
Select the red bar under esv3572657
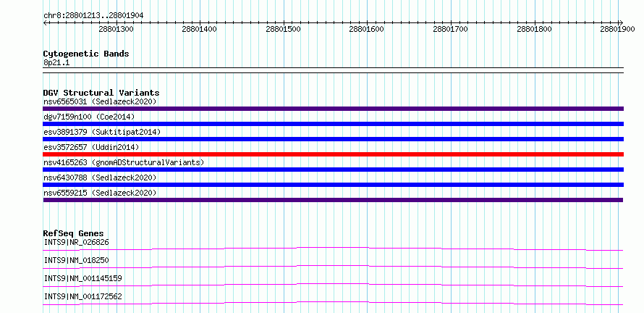coord(334,154)
